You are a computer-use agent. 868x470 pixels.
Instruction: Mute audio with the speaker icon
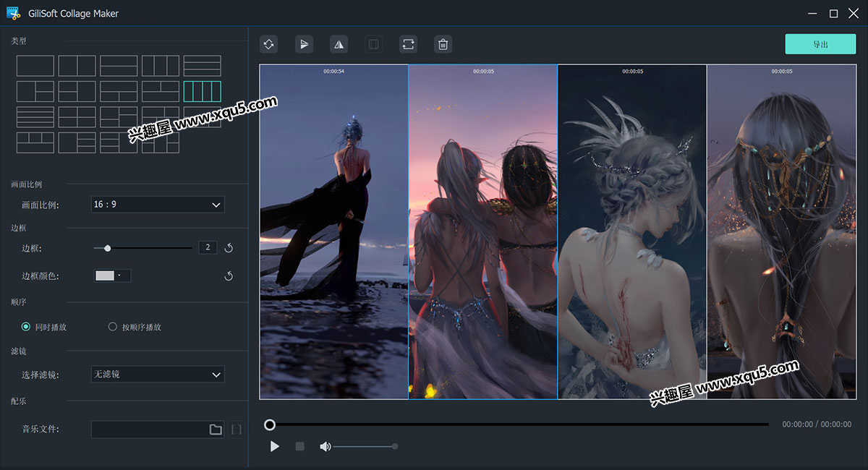325,447
